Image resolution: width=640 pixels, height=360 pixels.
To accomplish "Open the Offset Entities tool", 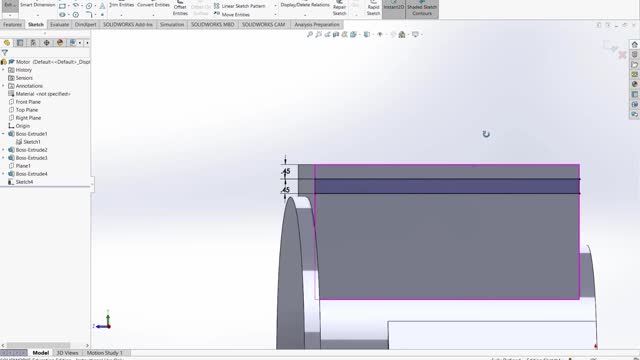I will pyautogui.click(x=180, y=8).
